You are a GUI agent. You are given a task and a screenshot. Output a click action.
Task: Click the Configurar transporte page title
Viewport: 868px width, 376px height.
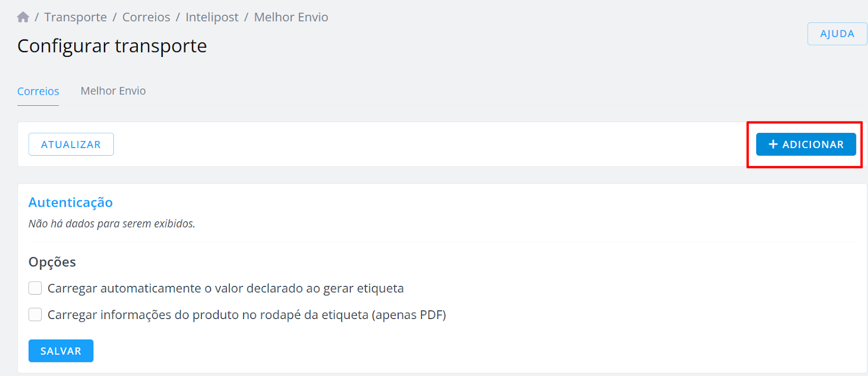coord(112,46)
